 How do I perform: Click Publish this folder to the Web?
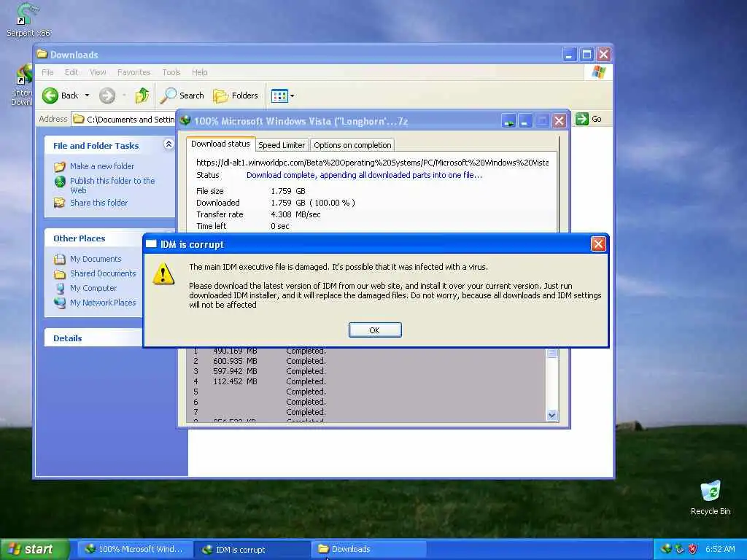112,185
